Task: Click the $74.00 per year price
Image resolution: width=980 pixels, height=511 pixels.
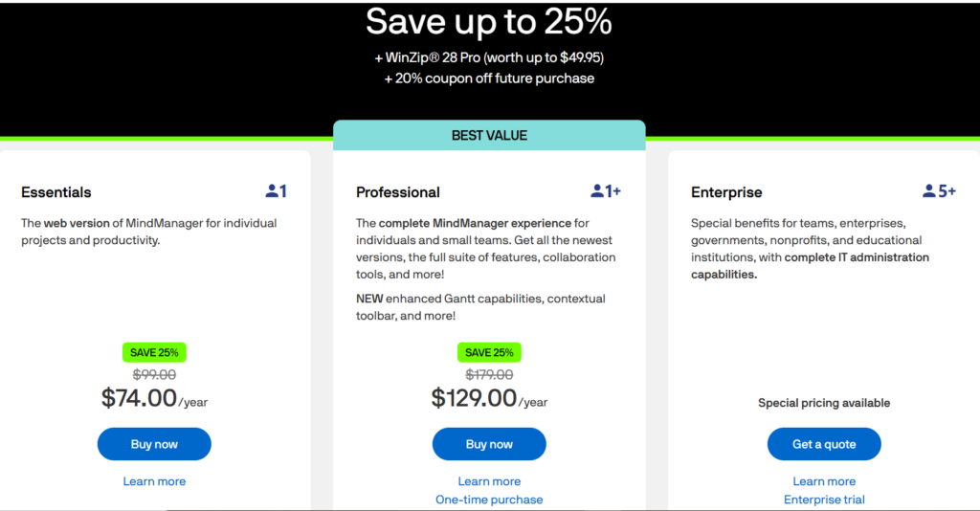Action: pyautogui.click(x=154, y=398)
